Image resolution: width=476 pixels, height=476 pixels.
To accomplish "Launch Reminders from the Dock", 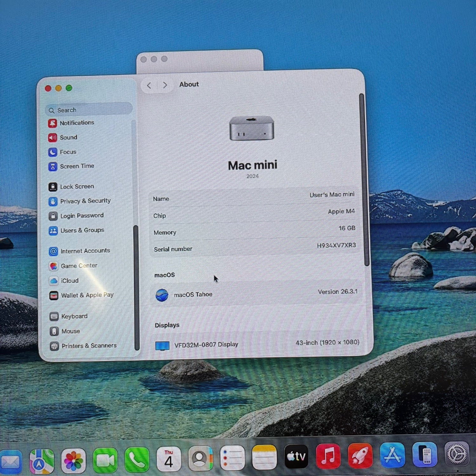I will (233, 458).
